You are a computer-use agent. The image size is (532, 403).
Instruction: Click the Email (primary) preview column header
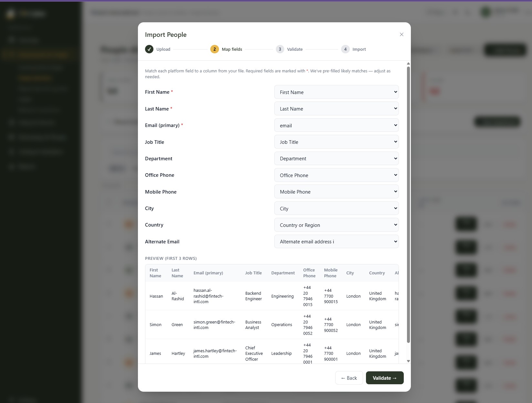208,273
